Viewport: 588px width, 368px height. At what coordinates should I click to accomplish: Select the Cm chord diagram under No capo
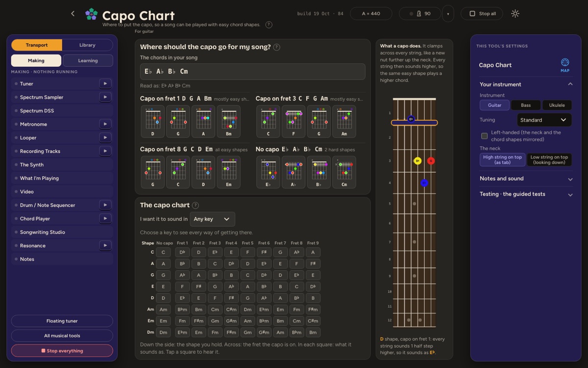344,172
